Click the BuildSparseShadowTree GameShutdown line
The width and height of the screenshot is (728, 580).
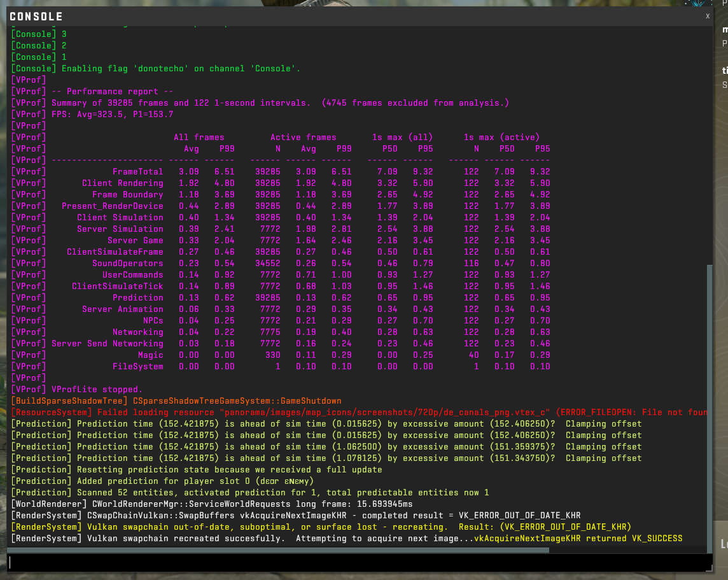(x=176, y=400)
